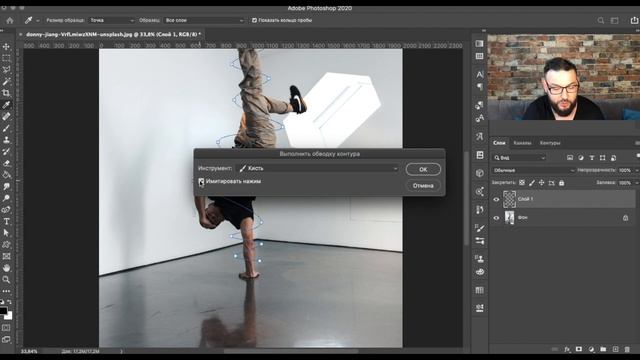The height and width of the screenshot is (360, 640).
Task: Swap foreground and background colors
Action: point(9,302)
